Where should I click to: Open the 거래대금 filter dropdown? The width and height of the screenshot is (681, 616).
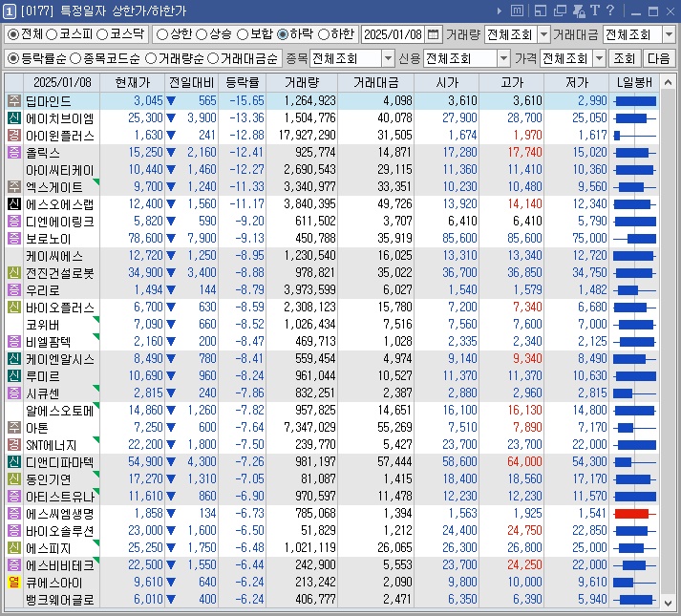coord(669,34)
